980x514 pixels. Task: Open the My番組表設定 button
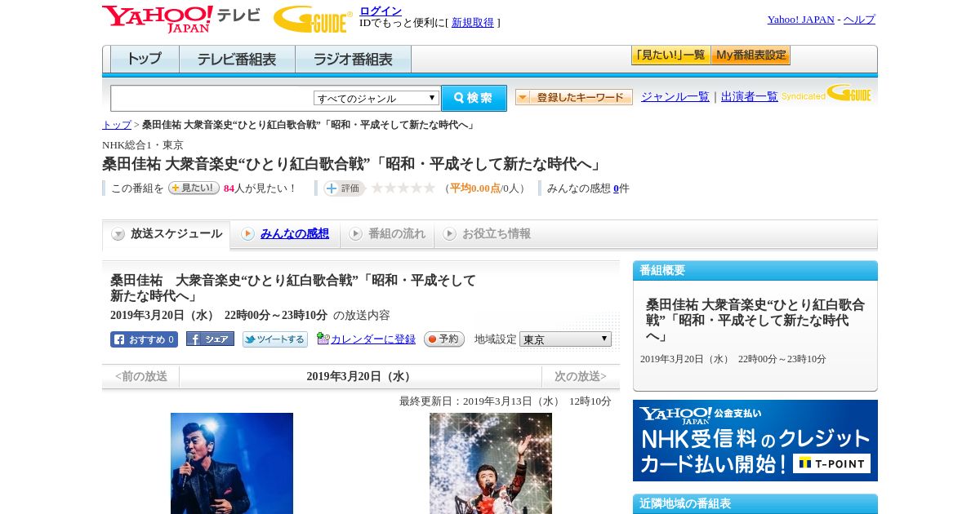pos(751,55)
